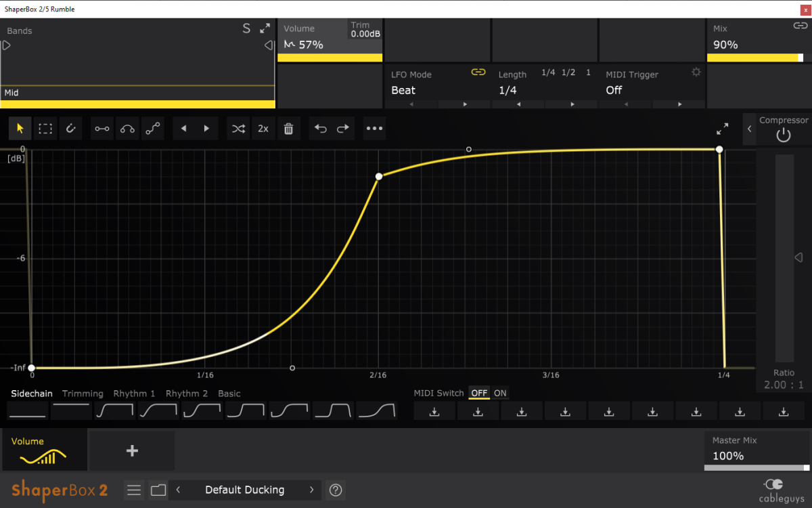Open the three-dot more options menu
This screenshot has height=508, width=812.
pyautogui.click(x=374, y=128)
